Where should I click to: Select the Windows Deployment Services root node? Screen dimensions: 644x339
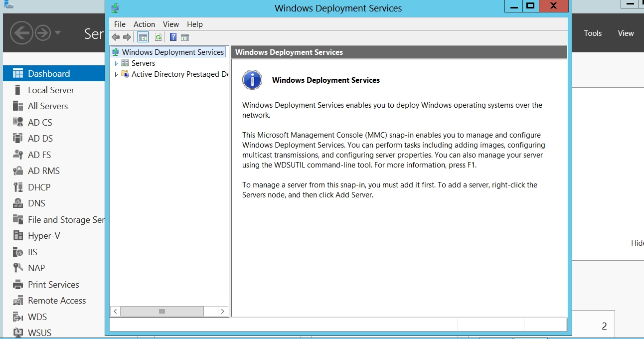pos(172,52)
